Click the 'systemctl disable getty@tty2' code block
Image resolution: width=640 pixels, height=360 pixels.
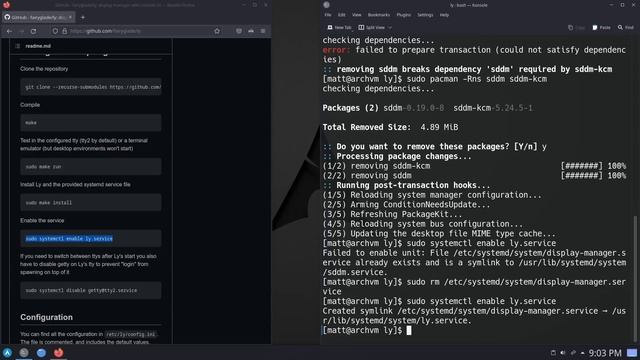[91, 290]
